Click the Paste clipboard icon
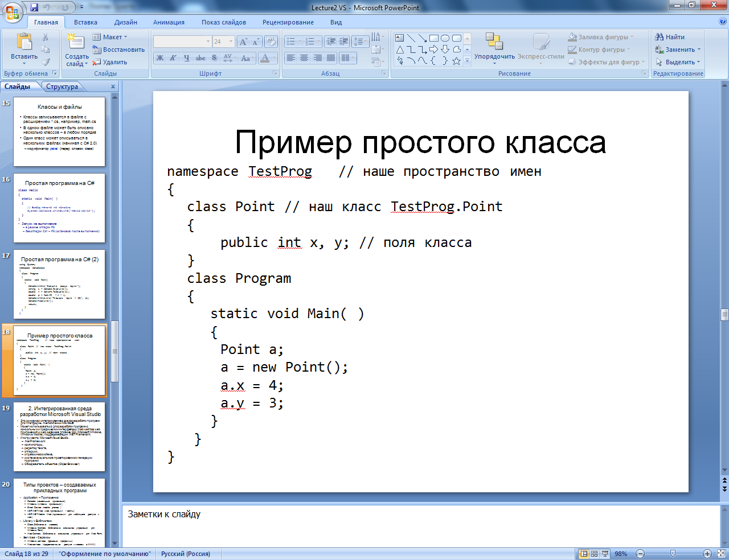The height and width of the screenshot is (560, 729). point(24,42)
